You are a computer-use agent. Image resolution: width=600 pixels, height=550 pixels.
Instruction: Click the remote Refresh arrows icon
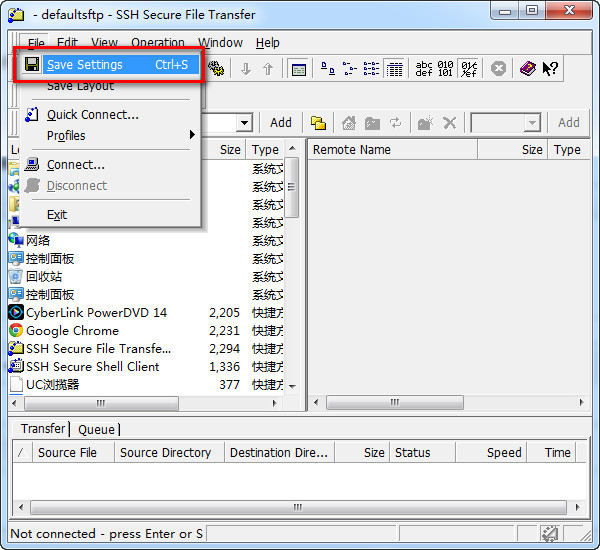[395, 123]
